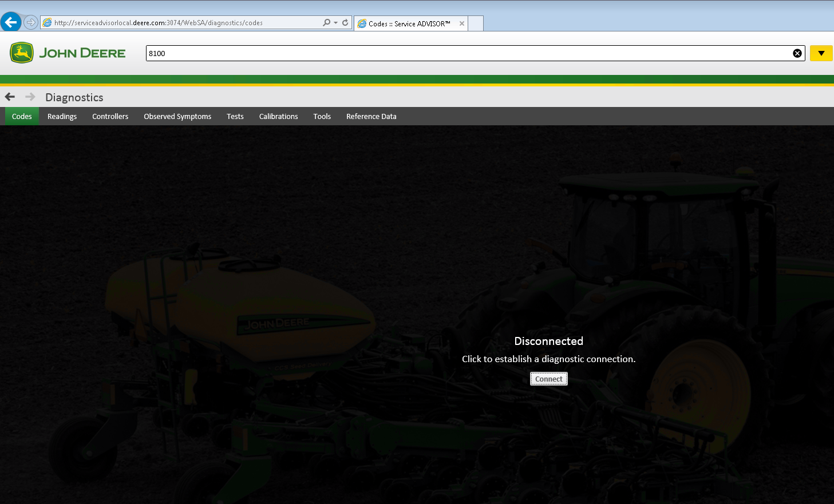Open the Calibrations tab
Image resolution: width=834 pixels, height=504 pixels.
(x=279, y=116)
